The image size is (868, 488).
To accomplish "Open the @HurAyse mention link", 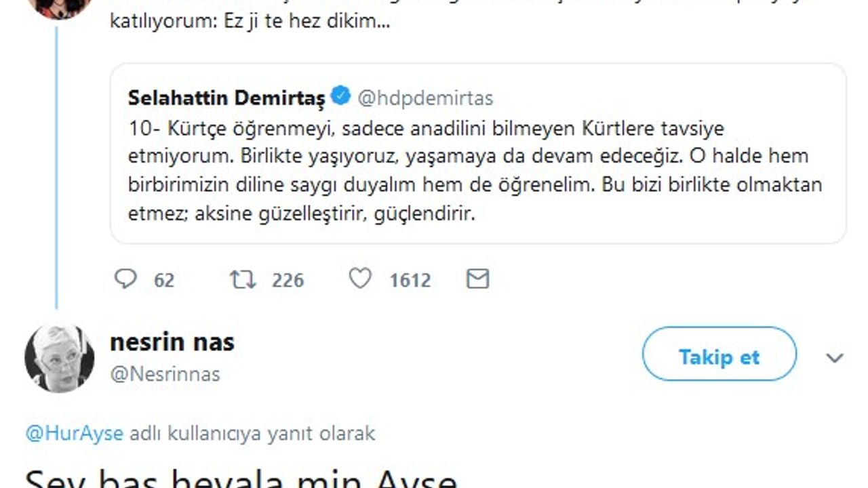I will tap(75, 433).
